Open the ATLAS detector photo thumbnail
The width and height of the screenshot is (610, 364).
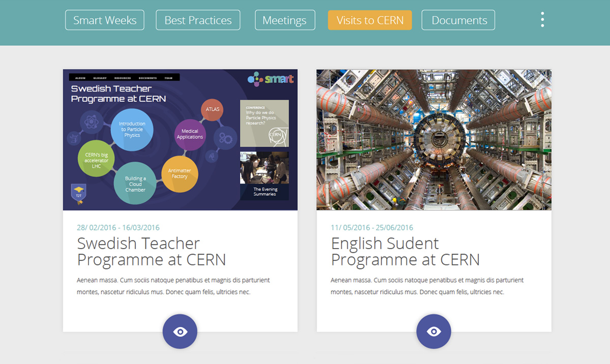(434, 140)
